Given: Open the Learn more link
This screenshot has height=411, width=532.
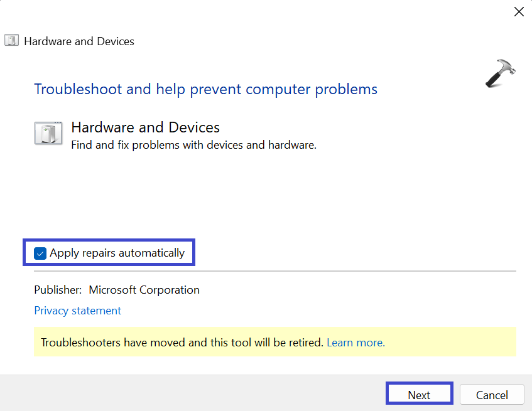Looking at the screenshot, I should (356, 343).
